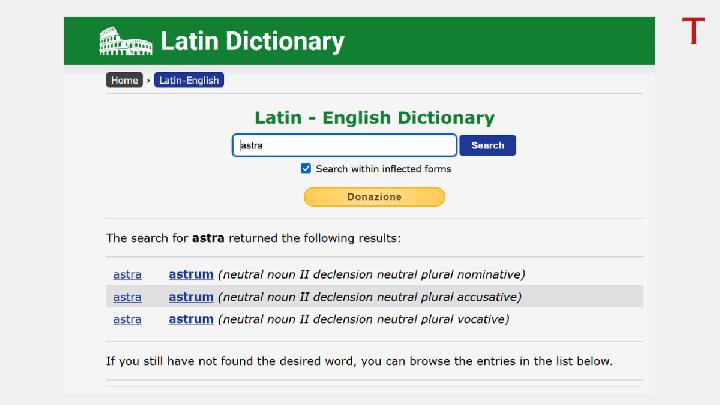Image resolution: width=720 pixels, height=405 pixels.
Task: Toggle the "Search within inflected forms" checkbox
Action: pos(306,169)
